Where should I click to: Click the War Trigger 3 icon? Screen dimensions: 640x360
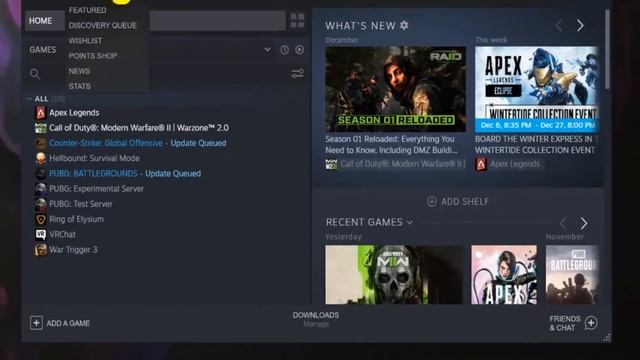tap(40, 250)
